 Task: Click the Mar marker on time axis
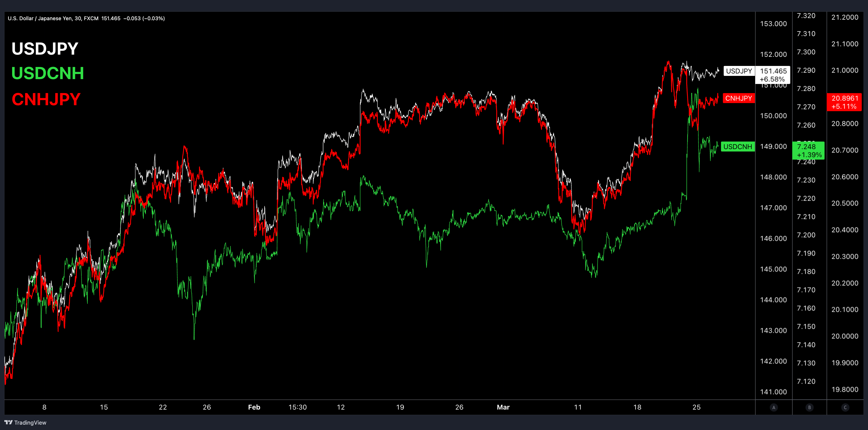tap(503, 407)
